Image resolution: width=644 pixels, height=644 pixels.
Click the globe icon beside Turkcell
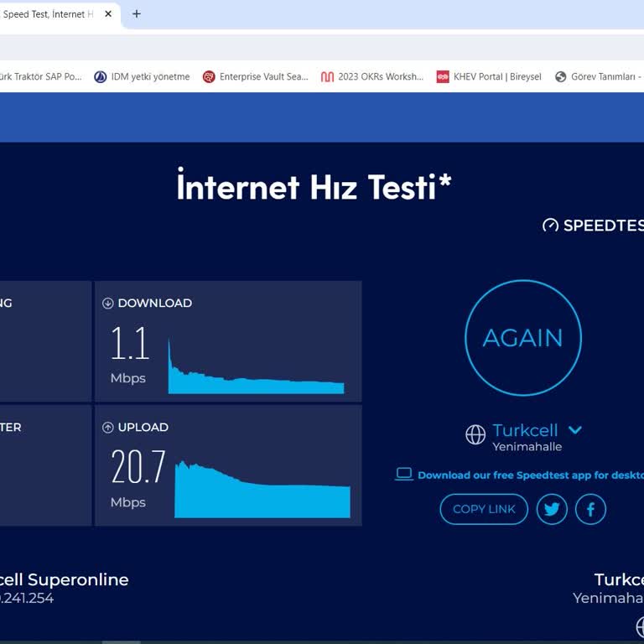475,434
